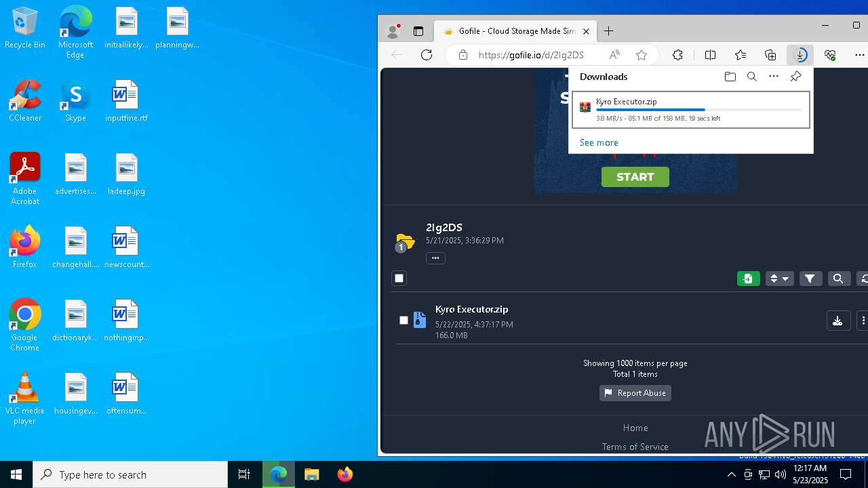
Task: Download Kyro Executor.zip with row download icon
Action: (x=838, y=321)
